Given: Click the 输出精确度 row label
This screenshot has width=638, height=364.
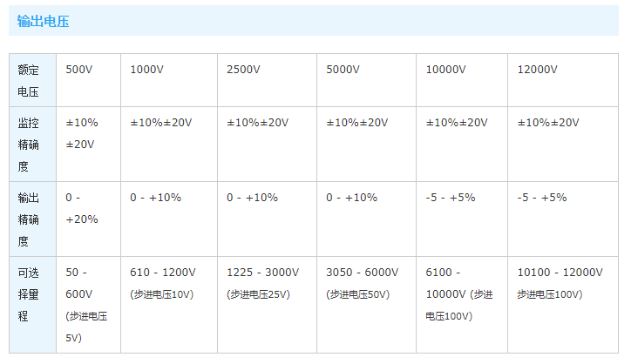Looking at the screenshot, I should click(x=29, y=219).
